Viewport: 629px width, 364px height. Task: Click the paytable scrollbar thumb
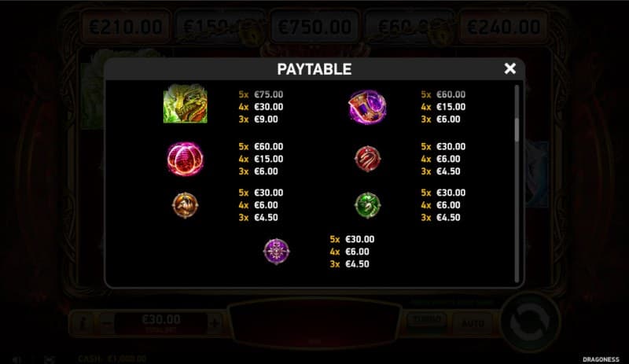pos(517,129)
